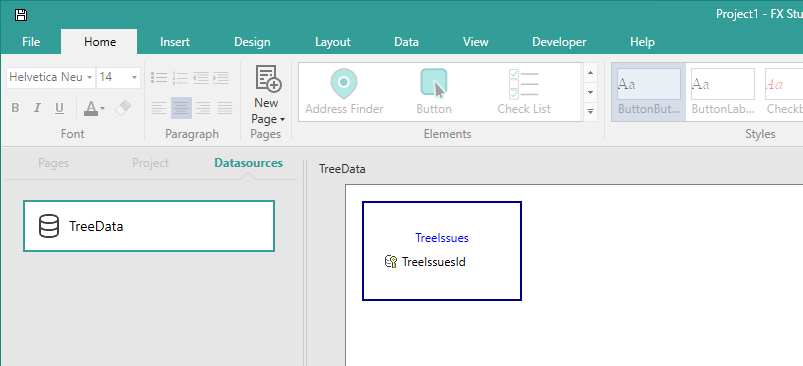Open the Help ribbon tab
Image resolution: width=803 pixels, height=366 pixels.
[x=642, y=42]
